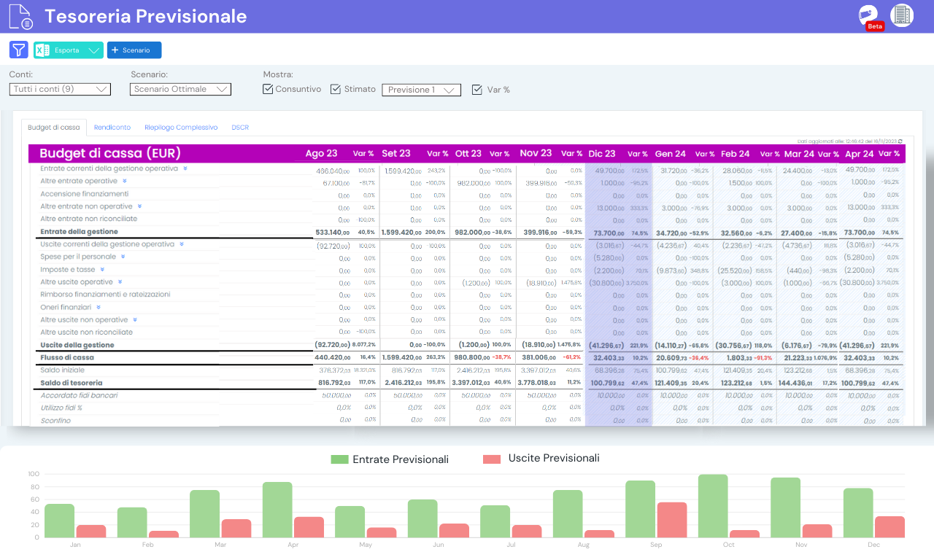Click the Set 23 column header
The height and width of the screenshot is (560, 934).
click(x=396, y=154)
